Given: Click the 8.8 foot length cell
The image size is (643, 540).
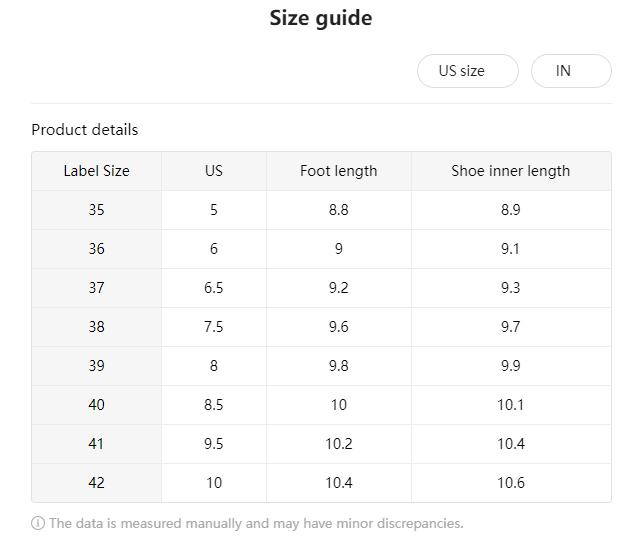Looking at the screenshot, I should 338,210.
